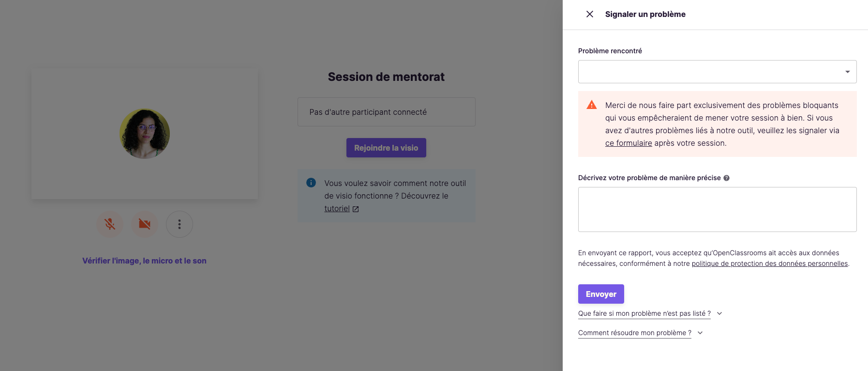Open politique de protection des données personnelles link
868x371 pixels.
coord(770,263)
